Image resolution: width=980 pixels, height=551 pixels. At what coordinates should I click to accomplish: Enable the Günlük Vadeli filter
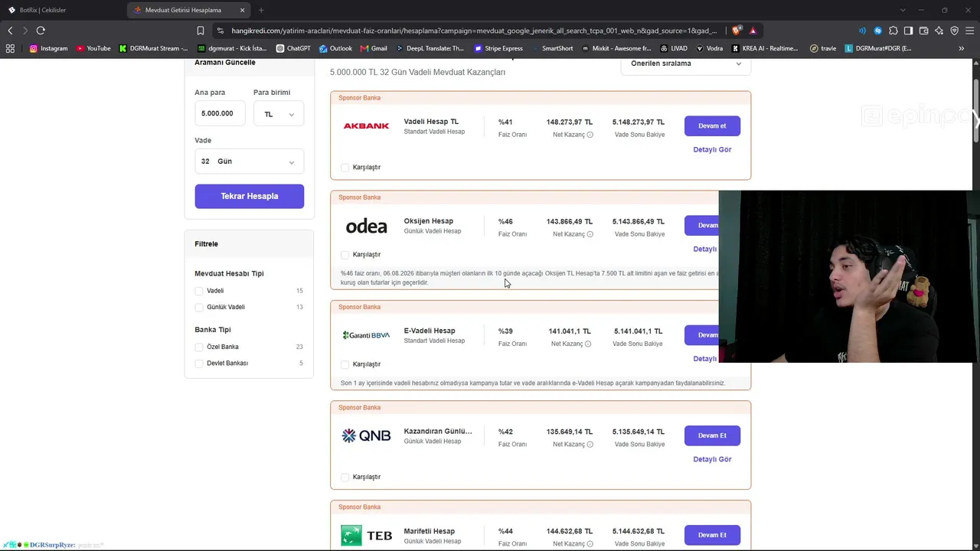(199, 307)
